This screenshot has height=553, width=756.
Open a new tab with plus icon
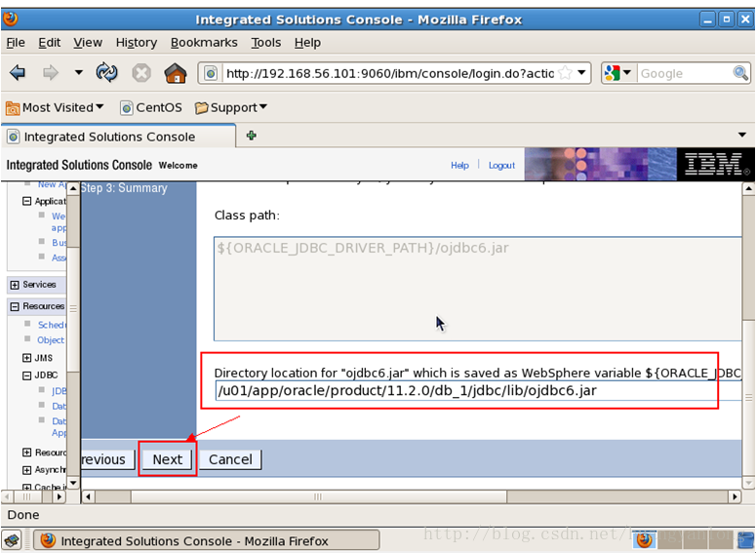coord(252,136)
